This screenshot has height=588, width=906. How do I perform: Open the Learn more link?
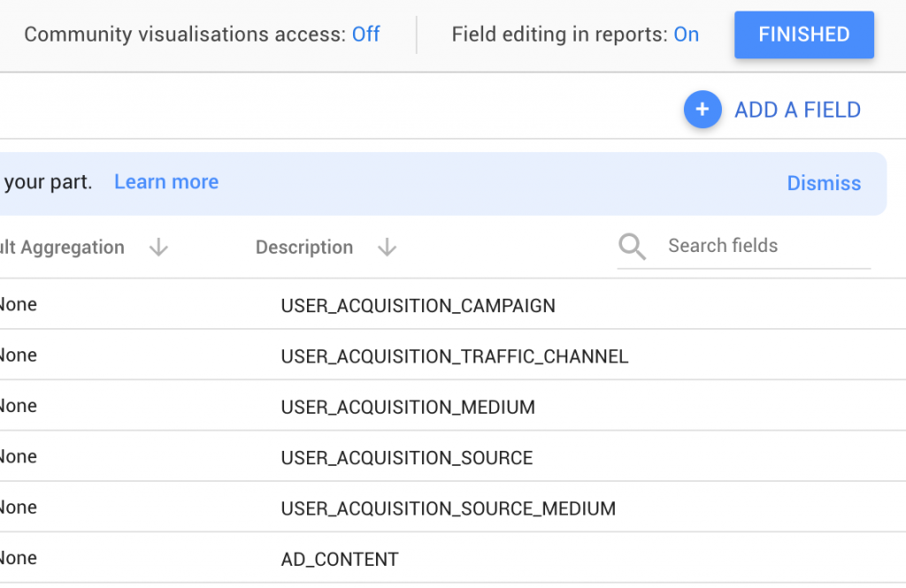[166, 182]
